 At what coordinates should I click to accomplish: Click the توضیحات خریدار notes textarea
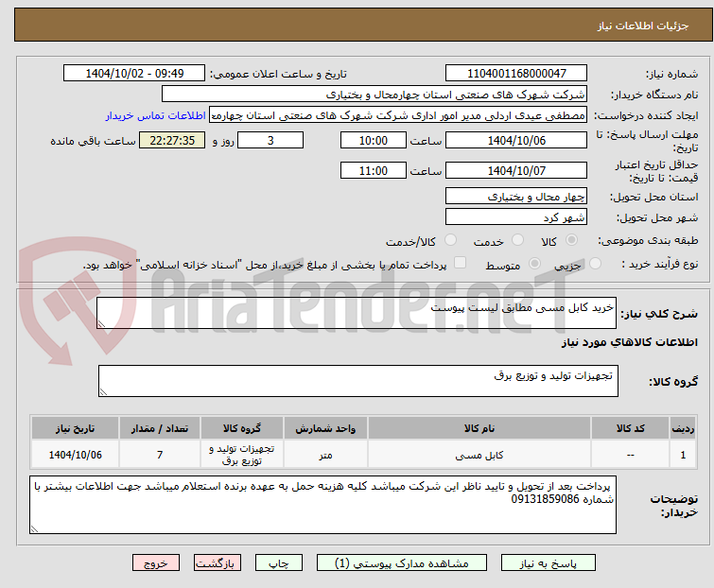coord(322,505)
